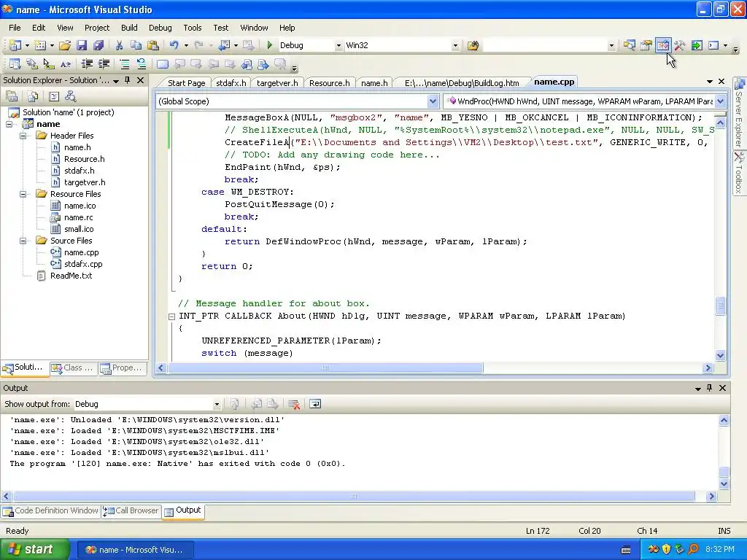Open the Find combo box dropdown arrow
Screen dimensions: 747x560
coord(611,46)
